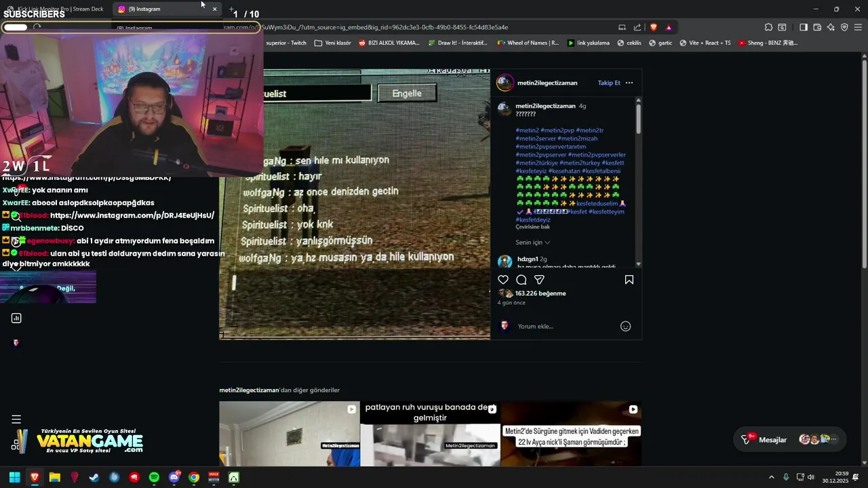Open the 'BIZI ALKOL YIKAMA' bookmark
The height and width of the screenshot is (488, 868).
tap(389, 43)
